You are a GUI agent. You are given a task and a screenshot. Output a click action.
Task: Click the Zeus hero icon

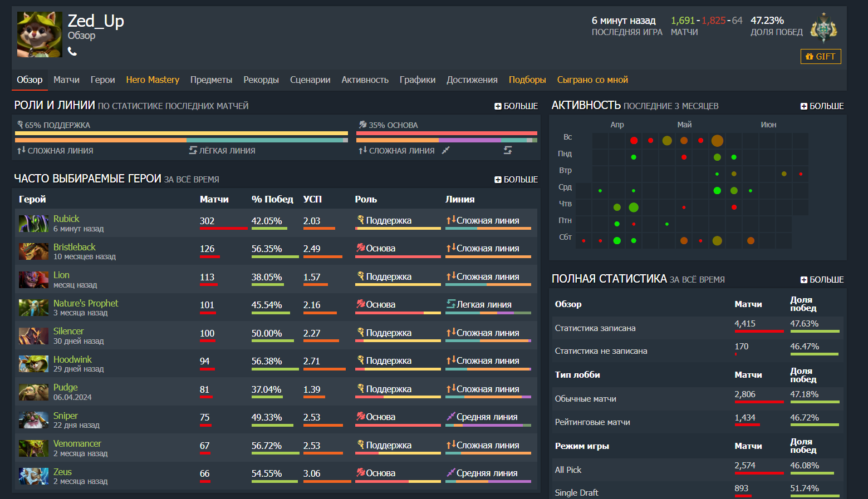(34, 476)
